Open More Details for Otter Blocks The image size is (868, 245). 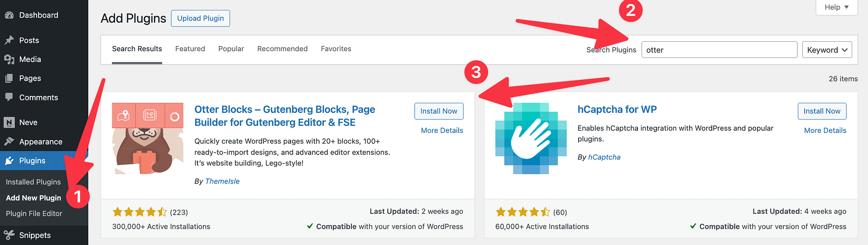point(441,130)
